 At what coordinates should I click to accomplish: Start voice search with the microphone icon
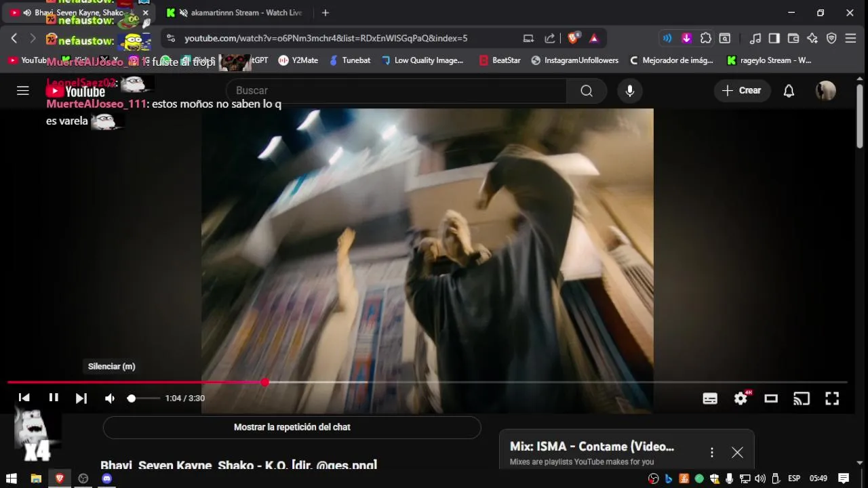pos(630,91)
